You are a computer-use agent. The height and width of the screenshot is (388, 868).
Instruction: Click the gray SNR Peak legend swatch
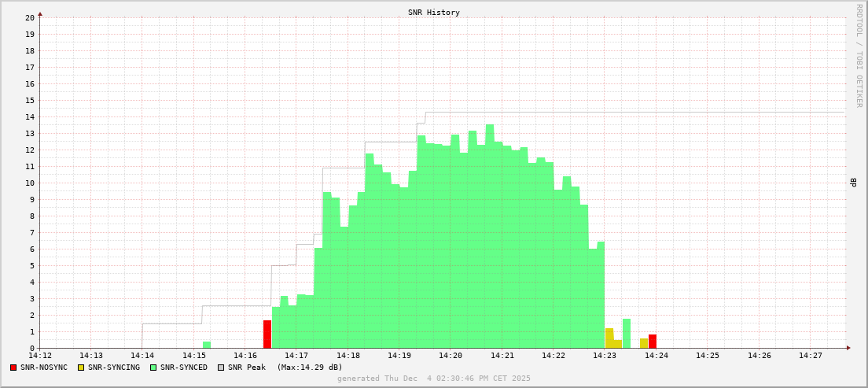click(x=221, y=368)
